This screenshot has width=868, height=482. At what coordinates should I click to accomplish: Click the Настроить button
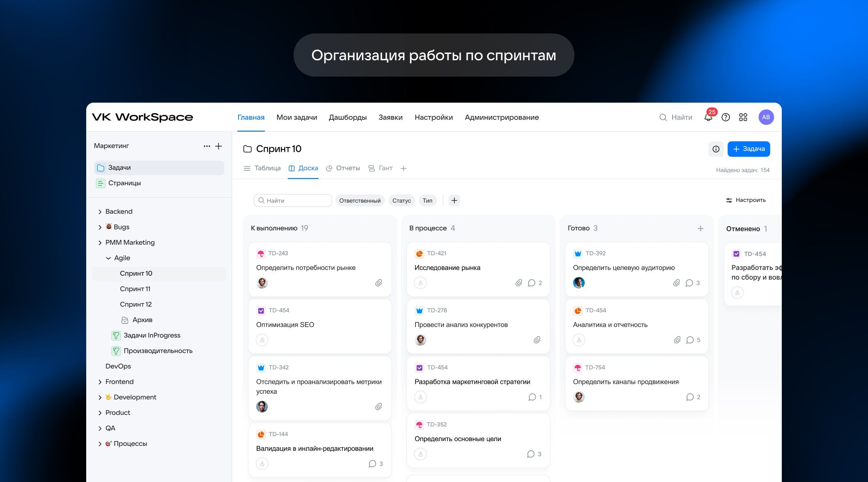(746, 200)
